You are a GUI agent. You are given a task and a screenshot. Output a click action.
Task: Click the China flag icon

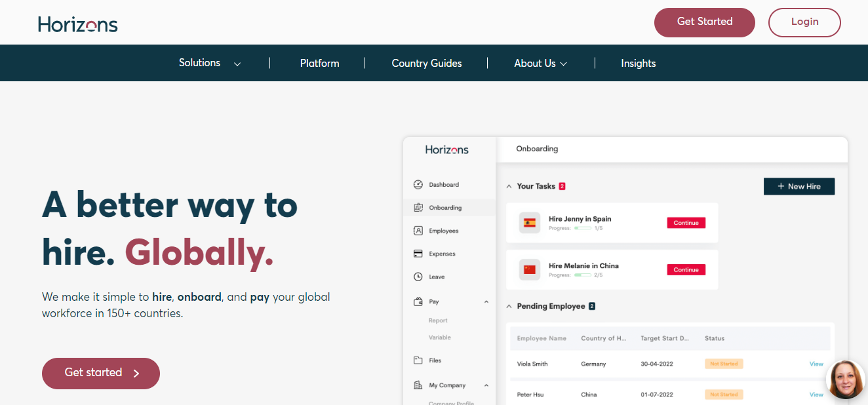pos(530,269)
